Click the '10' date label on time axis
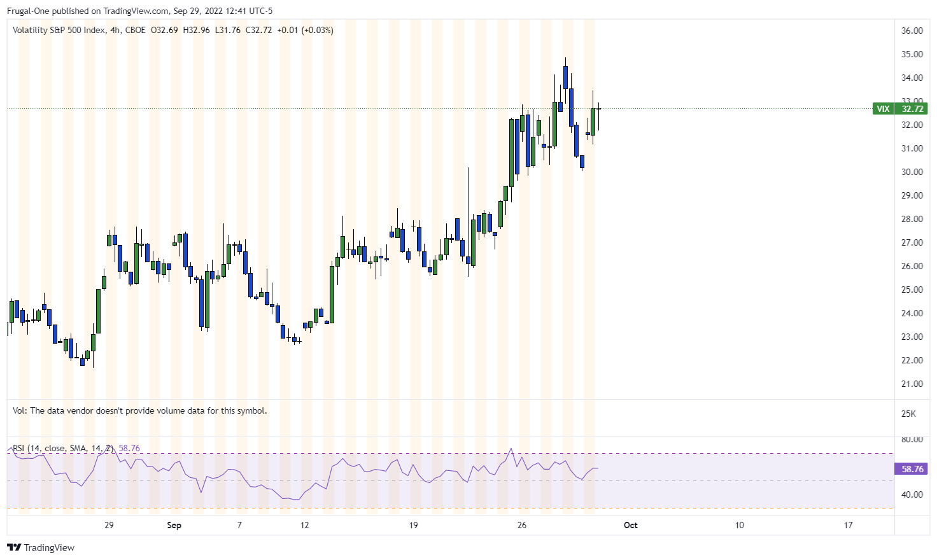937x560 pixels. (x=739, y=525)
